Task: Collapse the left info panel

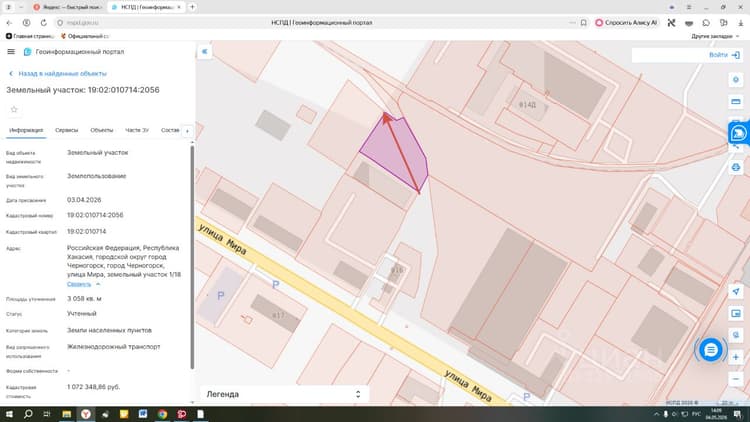Action: (205, 51)
